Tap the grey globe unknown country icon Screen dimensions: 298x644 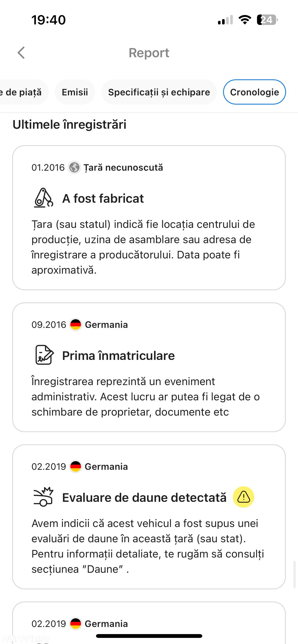tap(74, 168)
